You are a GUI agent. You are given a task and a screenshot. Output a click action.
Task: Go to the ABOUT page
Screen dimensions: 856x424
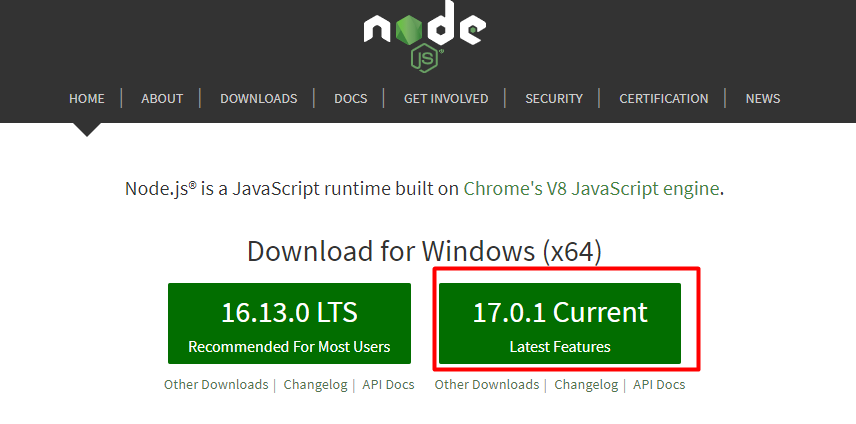[162, 99]
